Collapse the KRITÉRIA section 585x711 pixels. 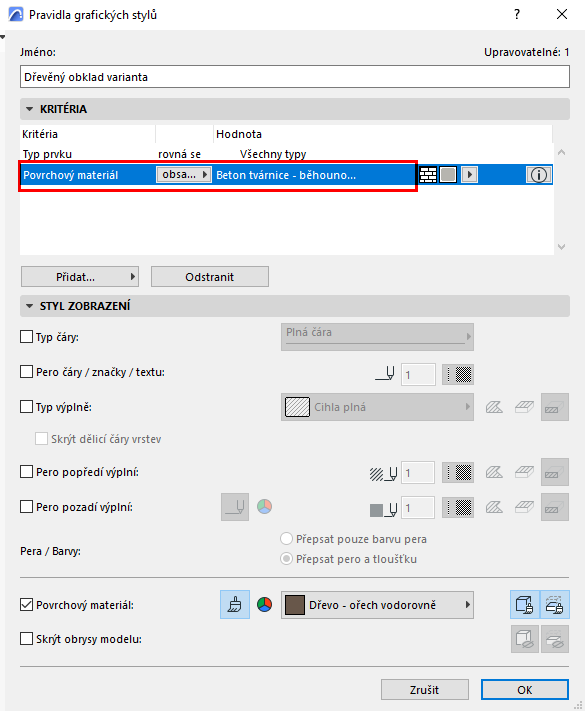[x=30, y=109]
